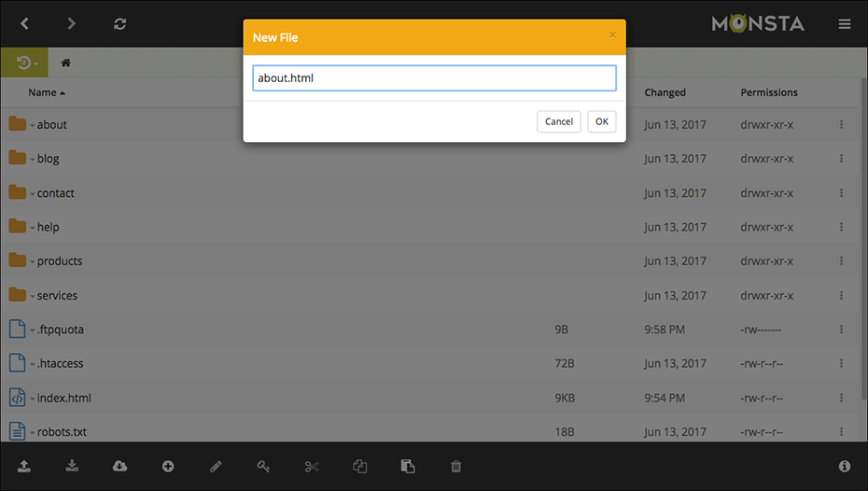Open more options for index.html row
This screenshot has height=491, width=868.
tap(841, 398)
